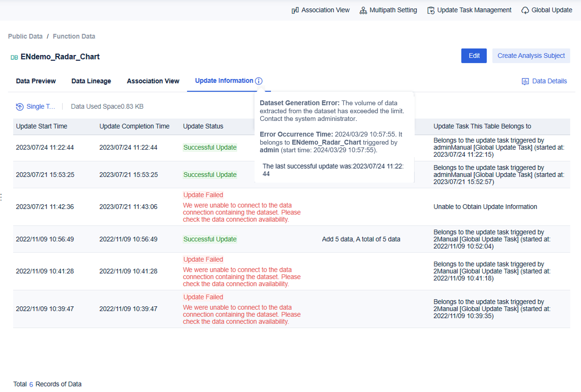The width and height of the screenshot is (581, 392).
Task: Click the Edit button
Action: tap(474, 56)
